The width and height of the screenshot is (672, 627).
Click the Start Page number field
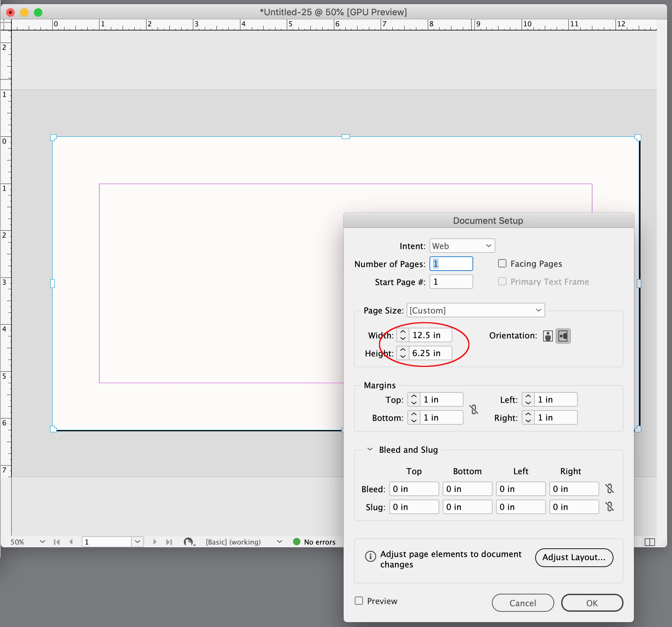pos(451,282)
